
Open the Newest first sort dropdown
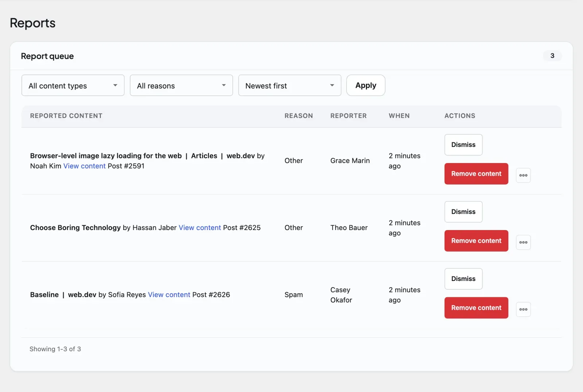[290, 86]
